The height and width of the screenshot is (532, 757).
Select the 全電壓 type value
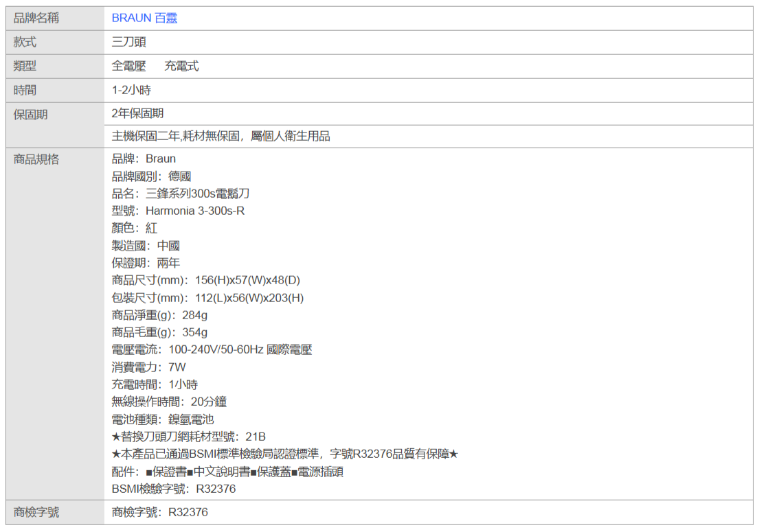pos(129,66)
